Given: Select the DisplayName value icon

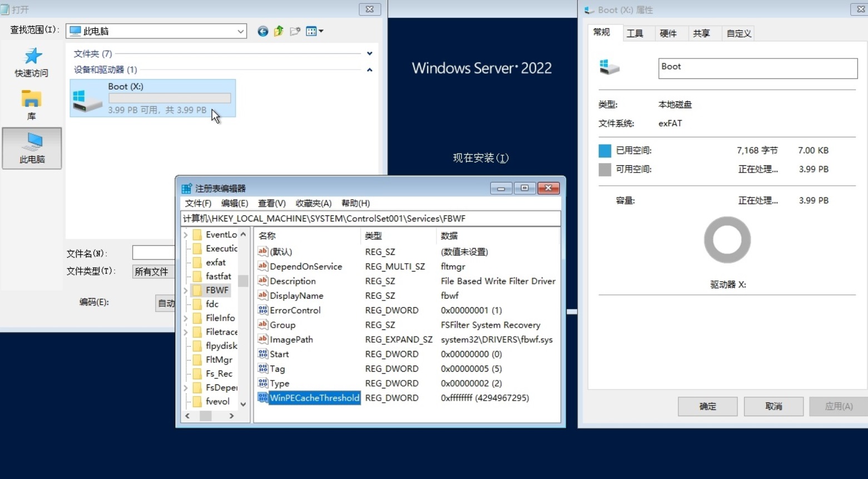Looking at the screenshot, I should tap(263, 295).
